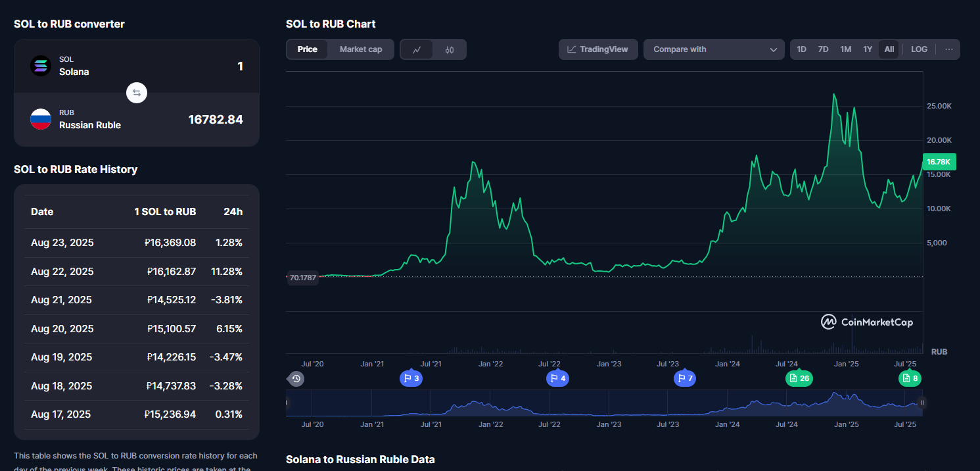This screenshot has height=471, width=980.
Task: Click the Aug 18, 2025 date cell
Action: (62, 386)
